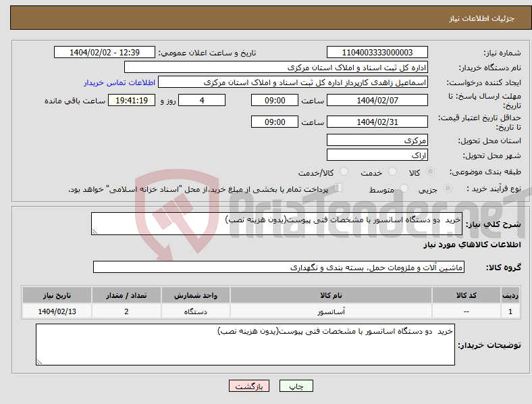Click the گروه کالا field

[x=279, y=267]
